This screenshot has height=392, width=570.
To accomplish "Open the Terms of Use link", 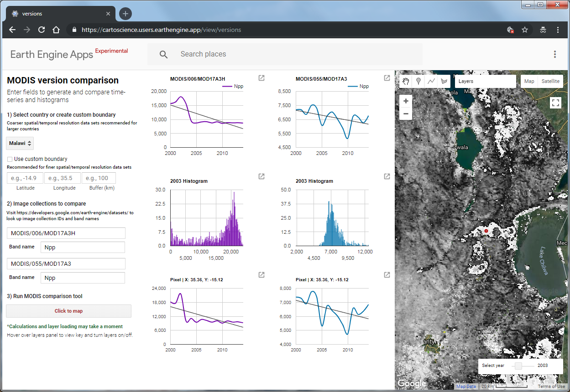I will point(551,387).
